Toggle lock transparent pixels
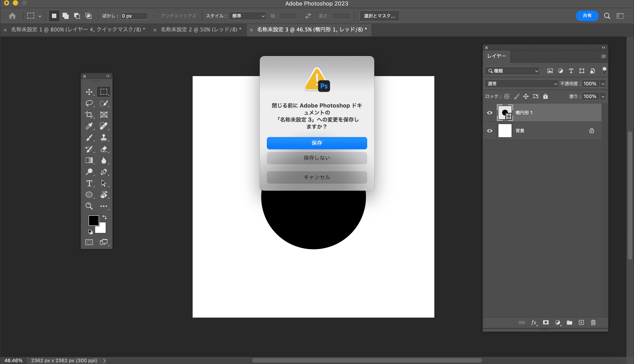This screenshot has height=364, width=634. click(x=507, y=96)
